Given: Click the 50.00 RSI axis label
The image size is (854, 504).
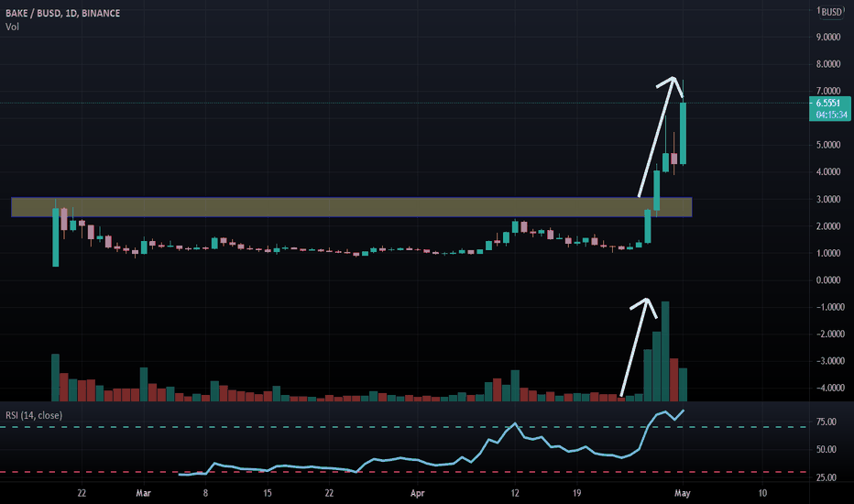Looking at the screenshot, I should tap(826, 450).
